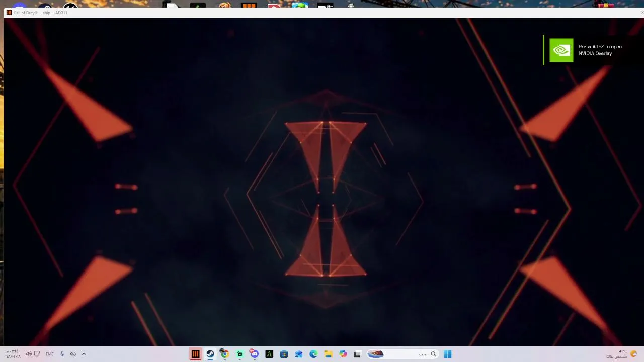Click the microphone icon in system tray
The width and height of the screenshot is (644, 362).
click(62, 354)
